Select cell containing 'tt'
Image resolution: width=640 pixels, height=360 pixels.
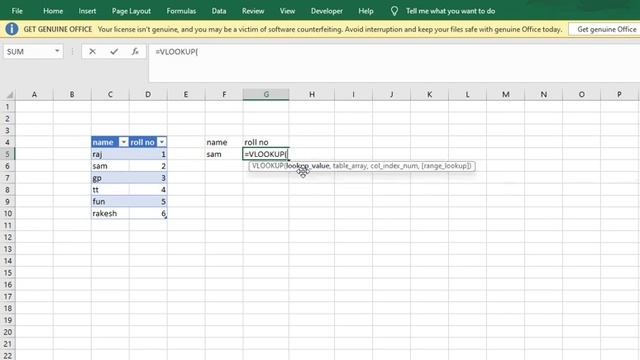click(x=110, y=189)
